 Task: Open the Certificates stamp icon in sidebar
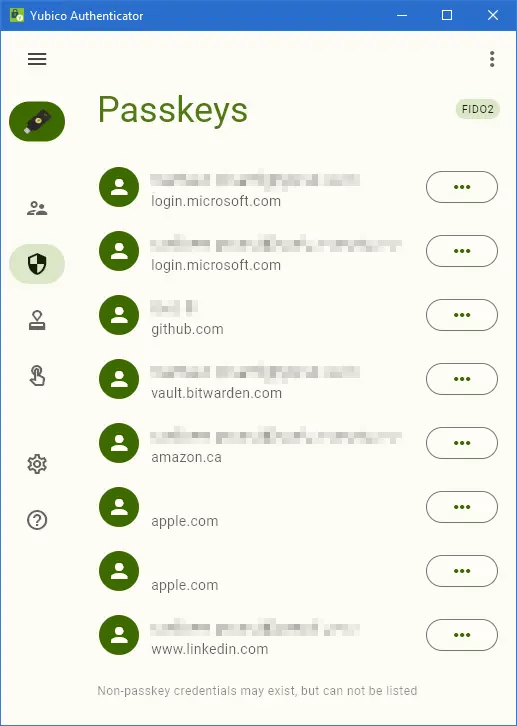(x=37, y=320)
